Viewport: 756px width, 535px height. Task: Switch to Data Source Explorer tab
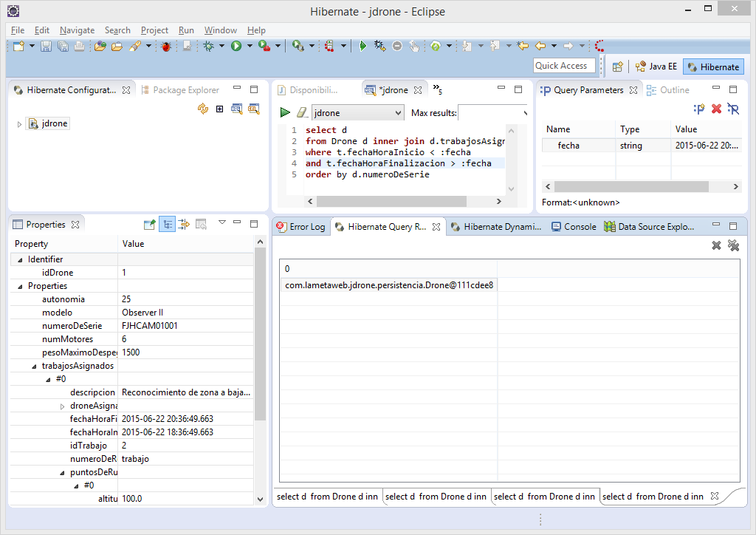(x=649, y=227)
